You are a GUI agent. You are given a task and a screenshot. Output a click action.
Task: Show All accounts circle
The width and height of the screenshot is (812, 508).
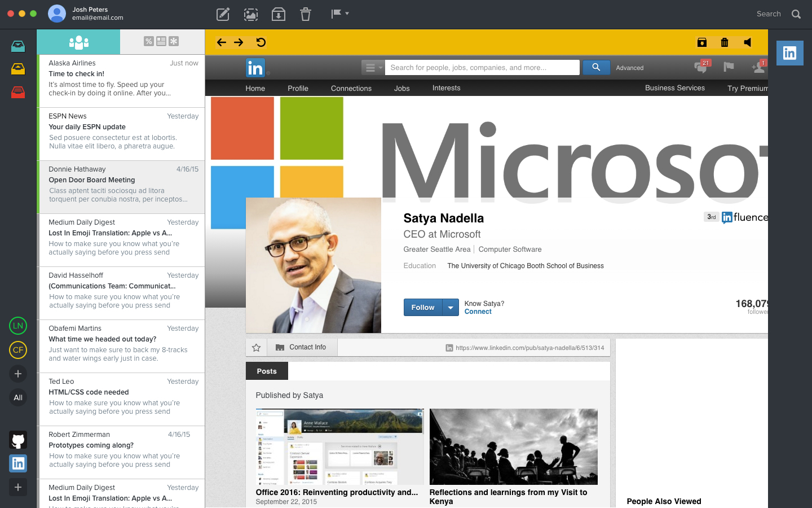(x=18, y=397)
